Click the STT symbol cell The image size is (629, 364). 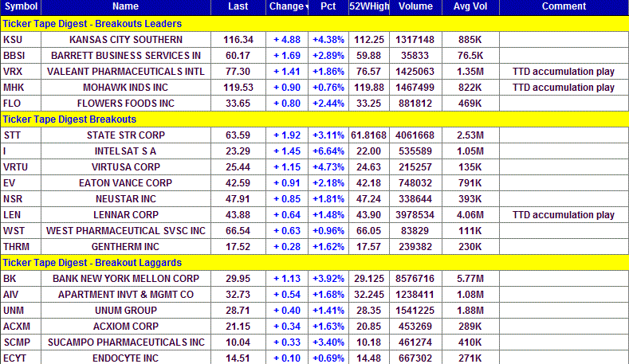click(x=21, y=135)
